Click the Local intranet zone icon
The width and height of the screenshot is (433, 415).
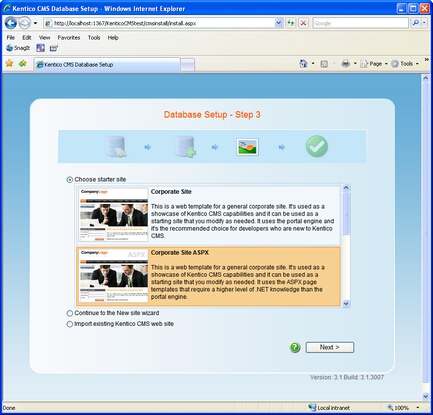(x=312, y=407)
